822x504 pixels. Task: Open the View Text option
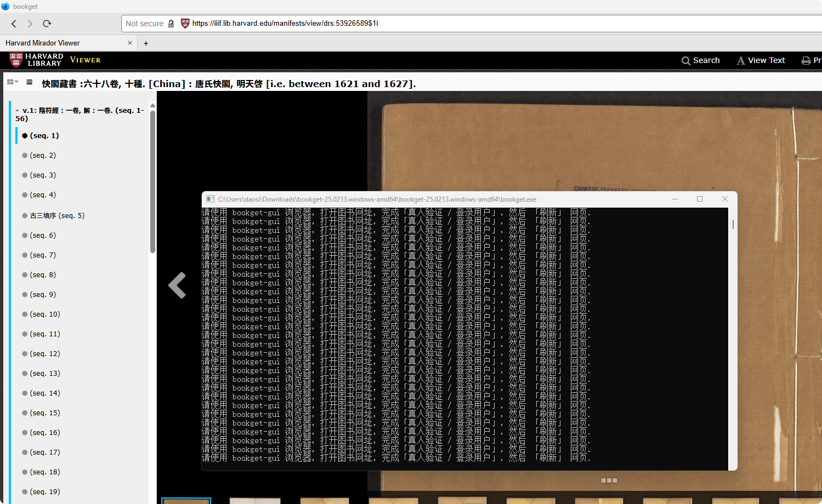[x=761, y=60]
